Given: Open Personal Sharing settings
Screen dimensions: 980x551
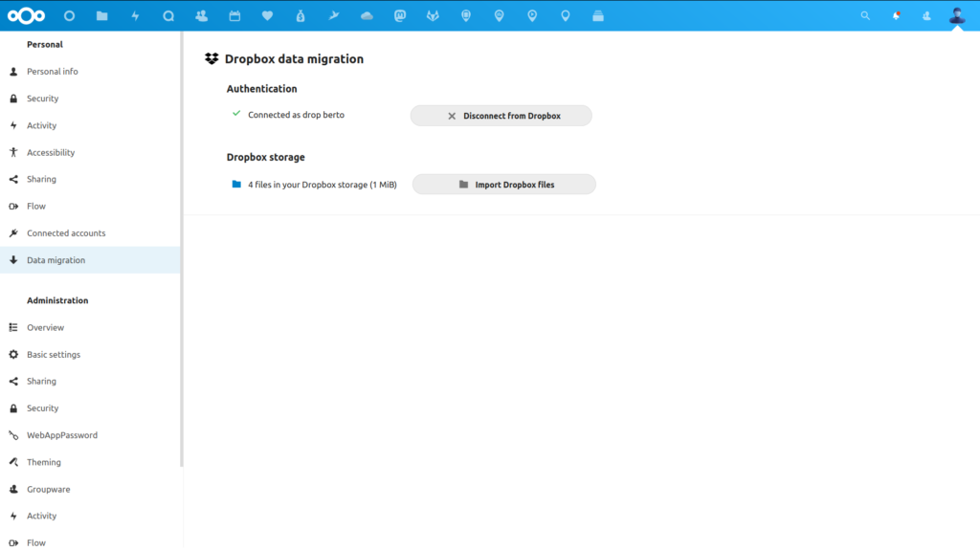Looking at the screenshot, I should (x=90, y=179).
